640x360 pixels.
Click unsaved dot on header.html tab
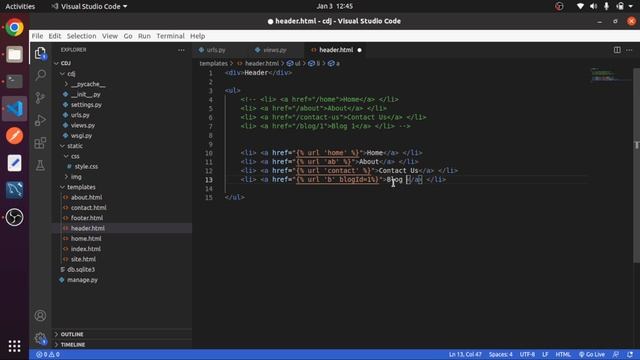(x=359, y=50)
